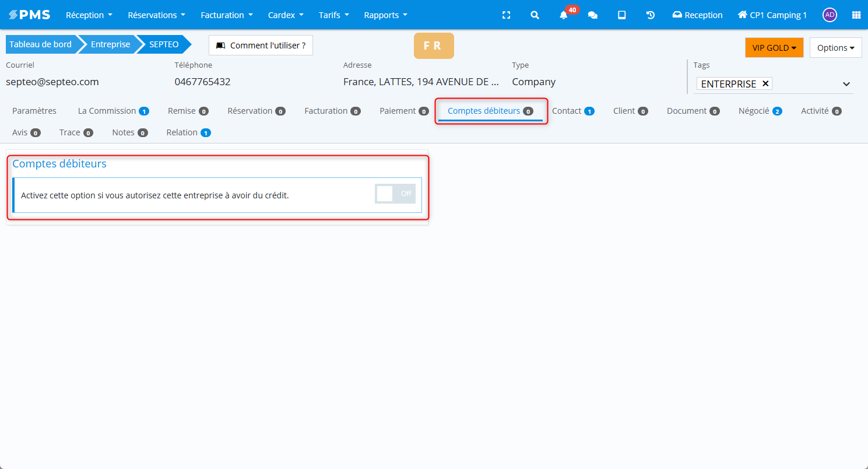Image resolution: width=868 pixels, height=469 pixels.
Task: Expand the VIP GOLD dropdown
Action: (x=774, y=48)
